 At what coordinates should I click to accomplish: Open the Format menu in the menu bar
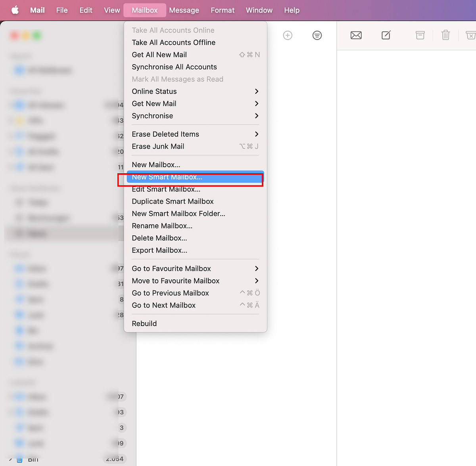[222, 10]
